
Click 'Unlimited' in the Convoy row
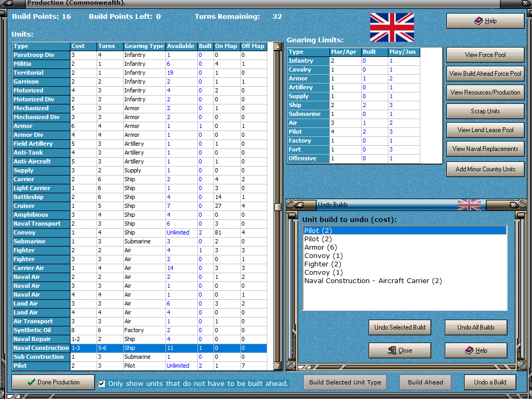tap(178, 232)
